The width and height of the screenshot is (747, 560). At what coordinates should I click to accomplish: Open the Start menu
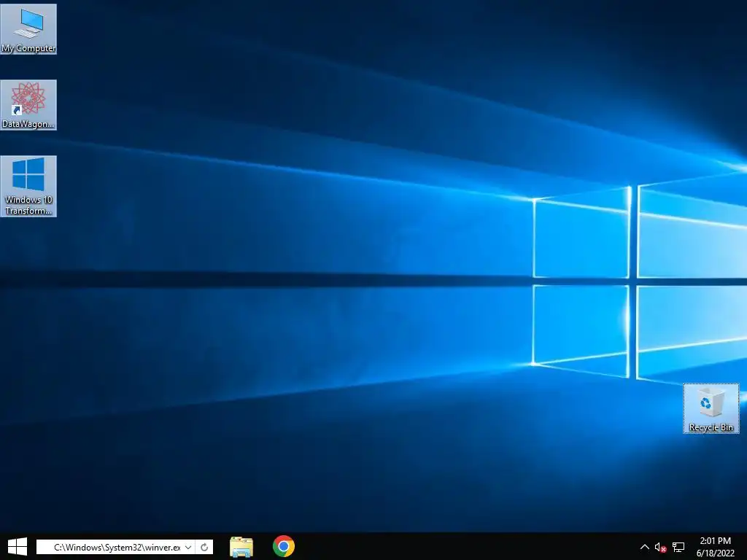tap(18, 547)
